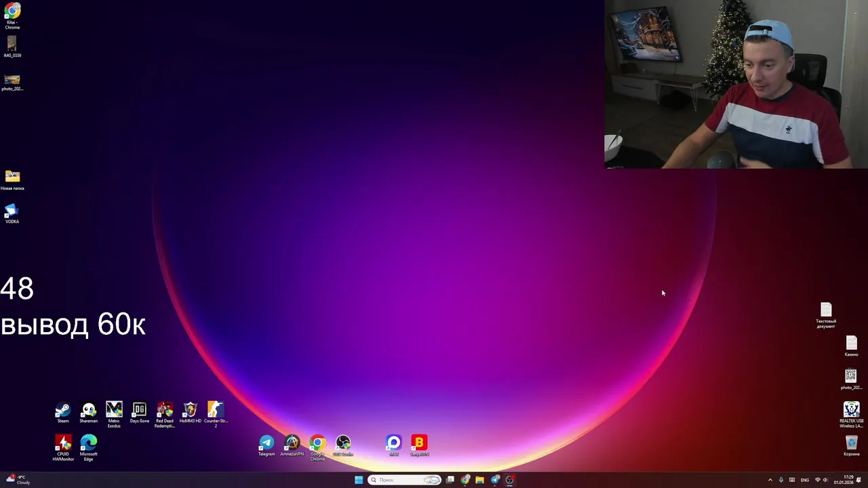Select the Shareman desktop shortcut

(x=88, y=413)
